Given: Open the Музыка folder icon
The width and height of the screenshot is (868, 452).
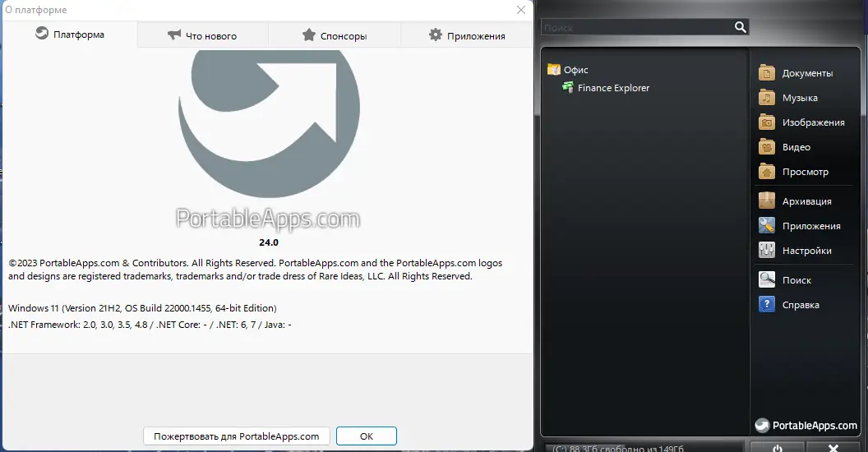Looking at the screenshot, I should [767, 98].
